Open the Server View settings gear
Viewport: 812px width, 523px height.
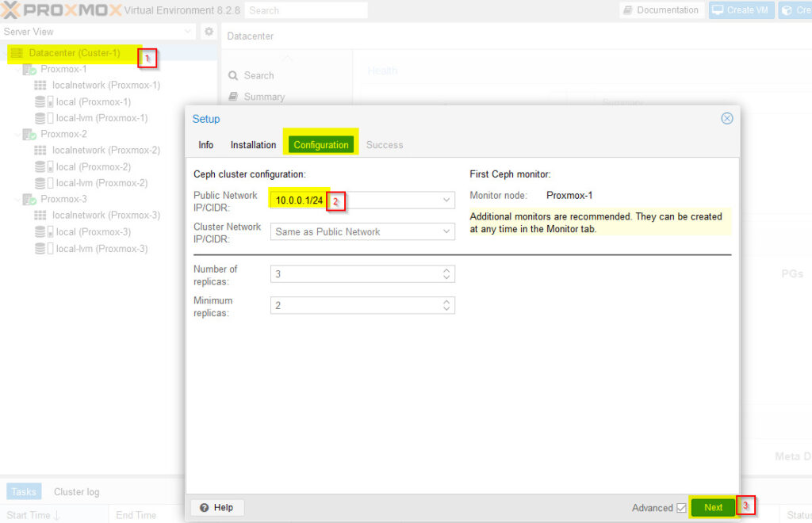(x=209, y=32)
